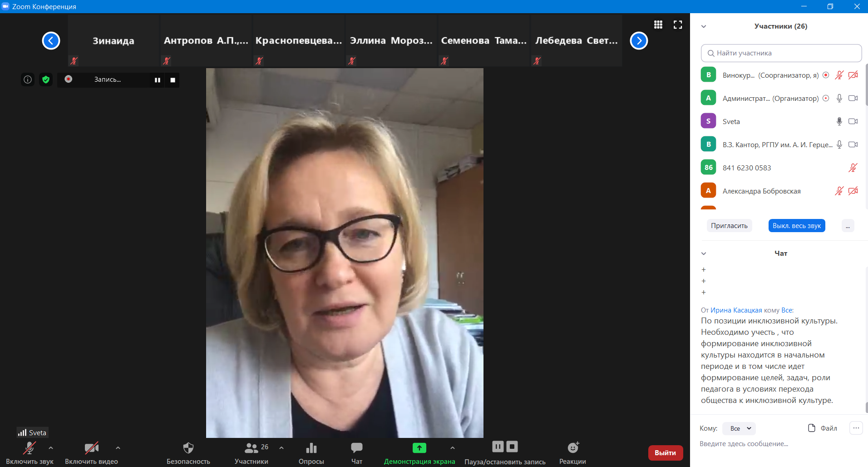Screen dimensions: 868x467
Task: Enter full screen mode icon
Action: (678, 25)
